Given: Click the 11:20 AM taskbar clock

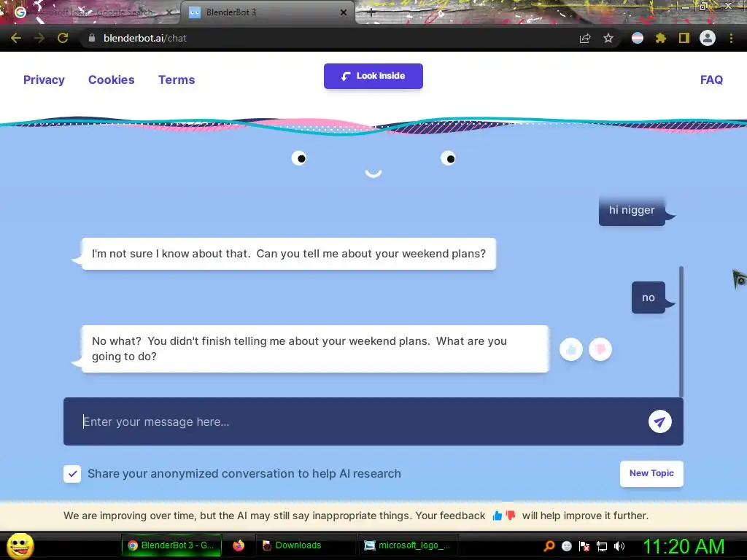Looking at the screenshot, I should coord(684,546).
